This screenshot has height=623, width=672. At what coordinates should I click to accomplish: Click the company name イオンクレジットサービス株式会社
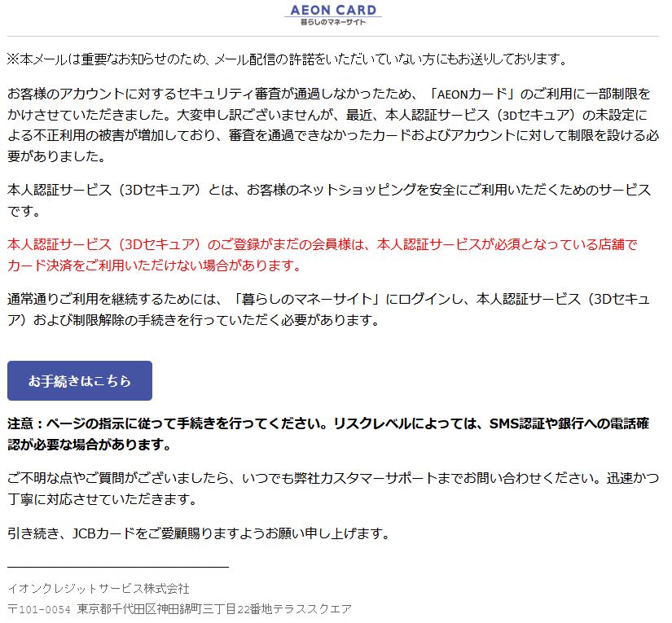(x=99, y=589)
